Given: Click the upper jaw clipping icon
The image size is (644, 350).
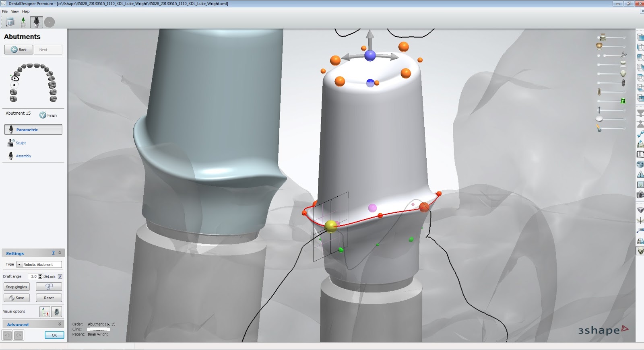Looking at the screenshot, I should 640,113.
